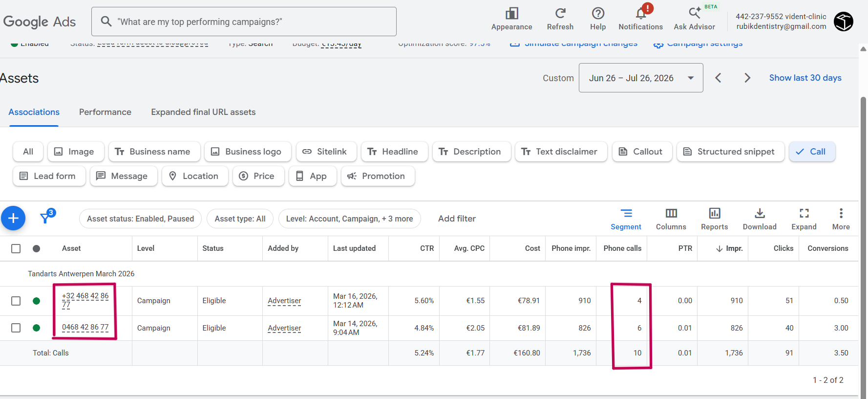Open the Segment menu

626,220
